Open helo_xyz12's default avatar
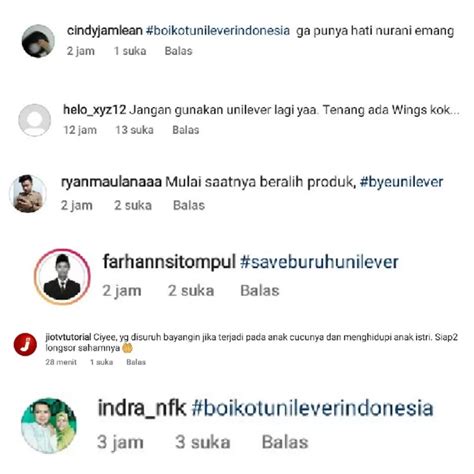 [x=34, y=120]
